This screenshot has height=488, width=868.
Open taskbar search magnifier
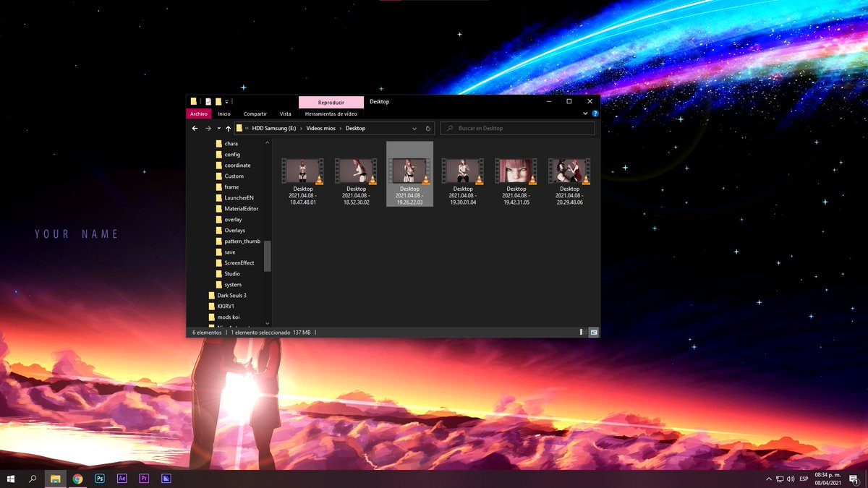click(33, 479)
